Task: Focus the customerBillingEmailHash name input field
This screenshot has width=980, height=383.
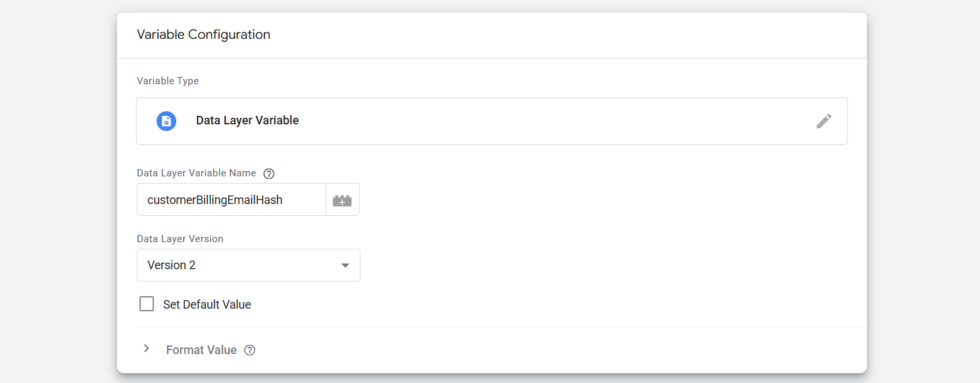Action: pos(231,200)
